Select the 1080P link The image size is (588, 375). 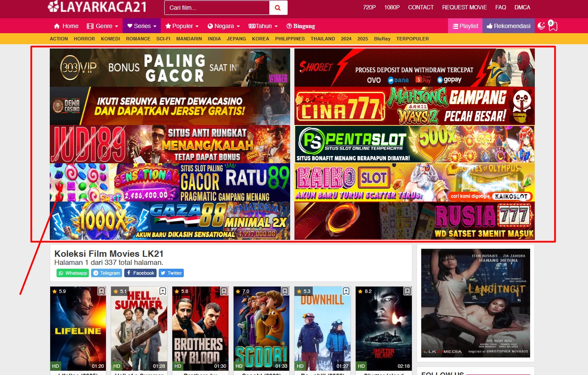[x=392, y=7]
